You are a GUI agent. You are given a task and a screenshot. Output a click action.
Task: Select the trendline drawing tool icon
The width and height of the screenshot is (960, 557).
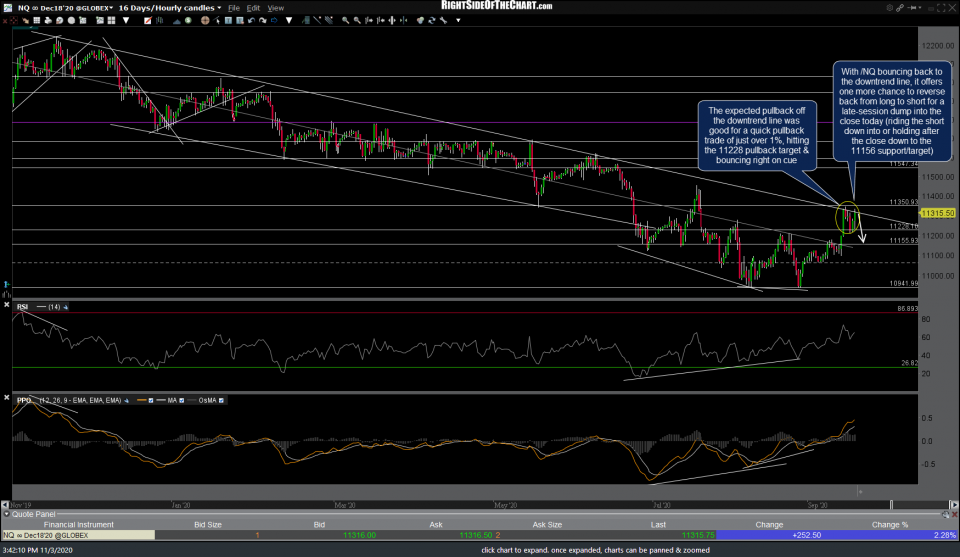pyautogui.click(x=317, y=20)
